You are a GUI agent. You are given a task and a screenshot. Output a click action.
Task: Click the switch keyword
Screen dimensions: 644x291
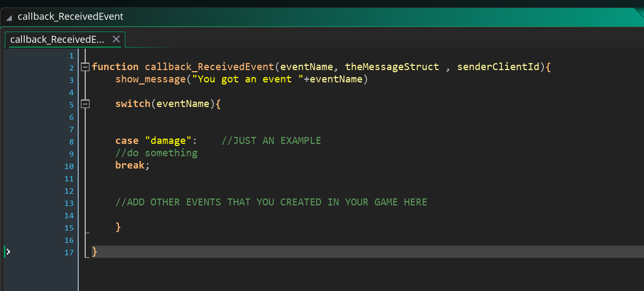pyautogui.click(x=133, y=104)
